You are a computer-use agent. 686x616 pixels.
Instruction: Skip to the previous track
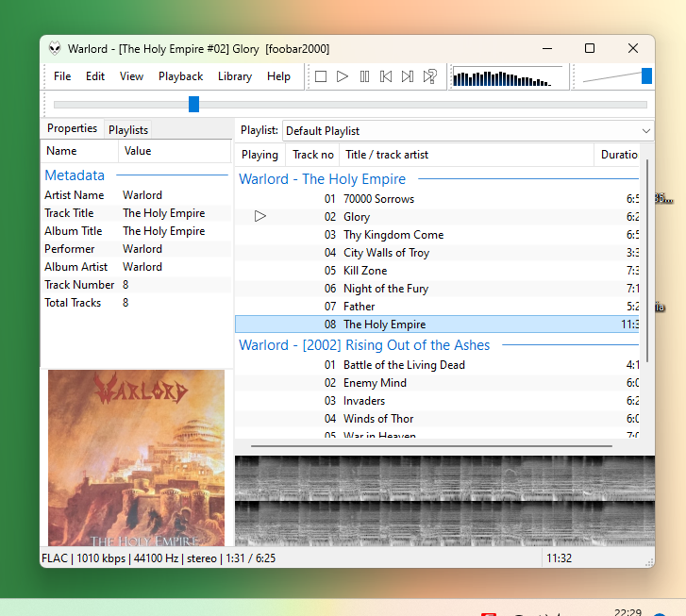click(386, 76)
